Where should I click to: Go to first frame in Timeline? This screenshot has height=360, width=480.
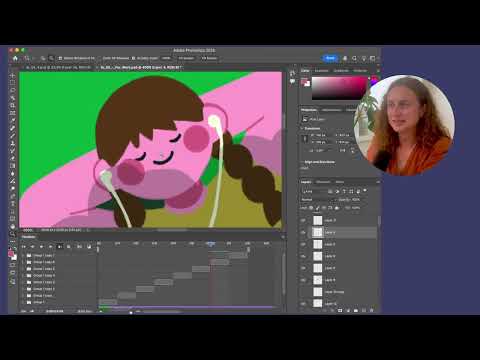tap(24, 247)
